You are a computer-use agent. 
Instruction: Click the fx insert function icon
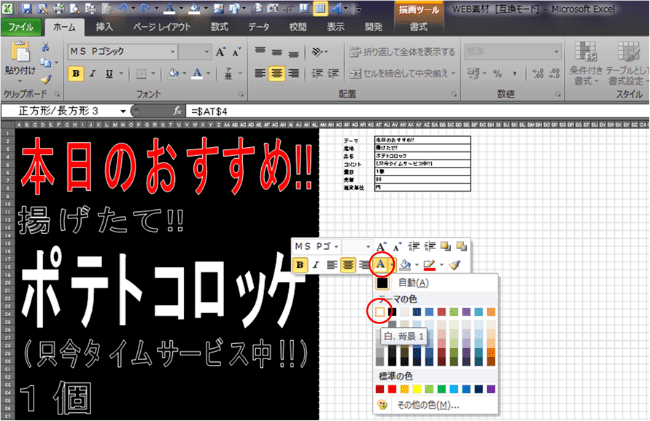tap(177, 111)
